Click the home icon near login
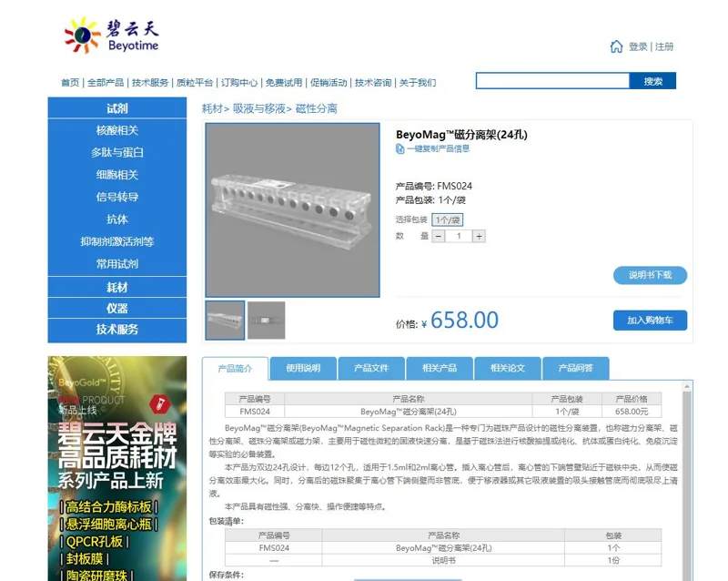 tap(616, 46)
